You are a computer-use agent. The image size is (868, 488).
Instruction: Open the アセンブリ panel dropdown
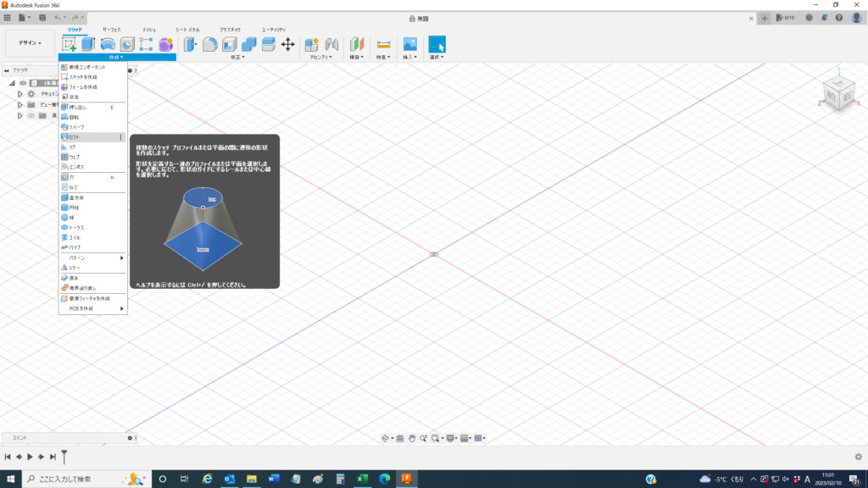click(x=320, y=57)
